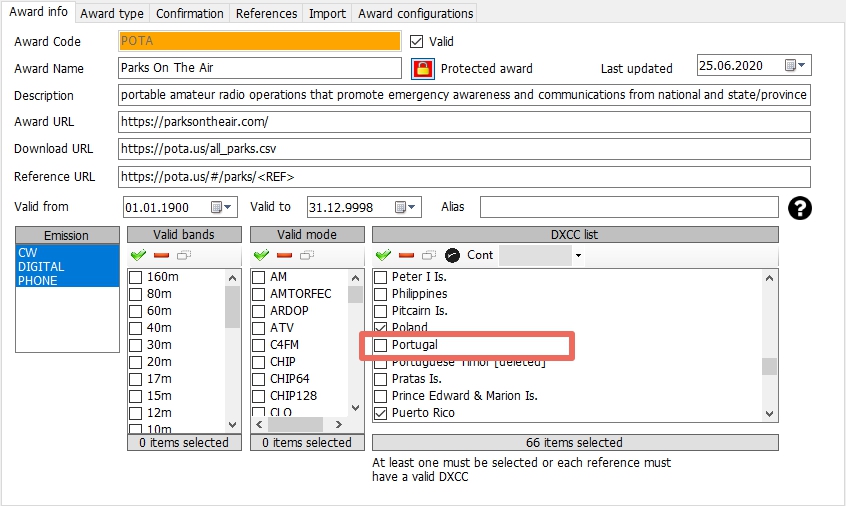Click the Award Name input field
846x506 pixels.
coord(260,68)
